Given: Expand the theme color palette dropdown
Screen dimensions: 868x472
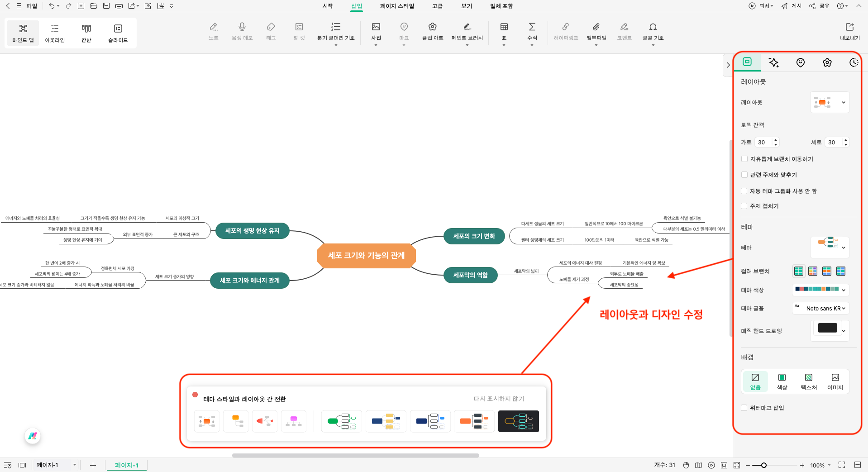Looking at the screenshot, I should point(843,290).
